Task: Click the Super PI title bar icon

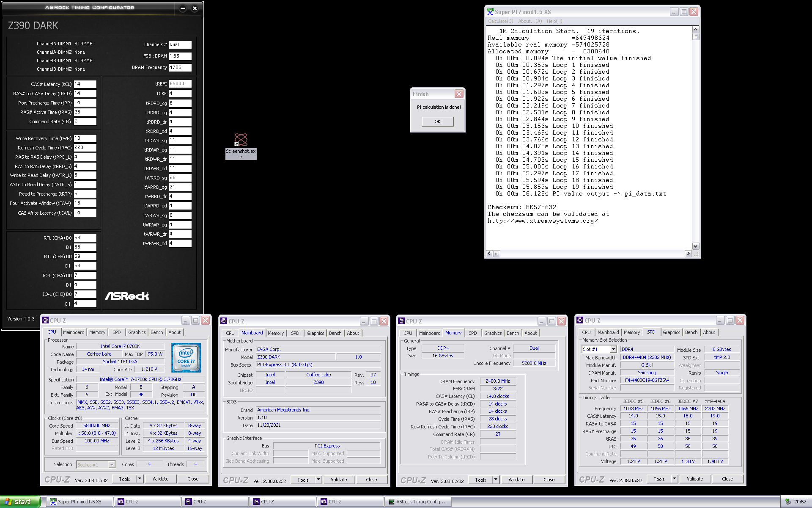Action: pos(490,12)
